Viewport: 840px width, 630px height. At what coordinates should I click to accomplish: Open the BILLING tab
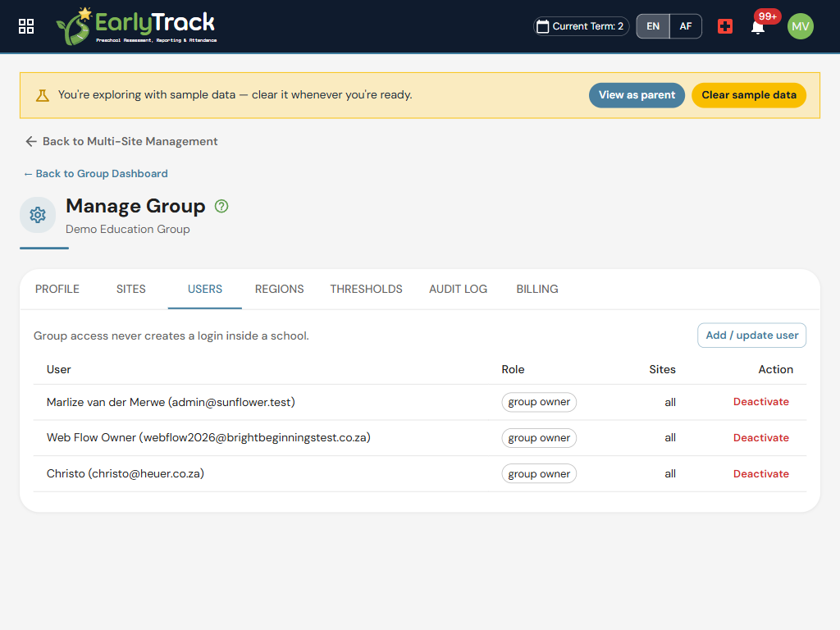coord(536,290)
